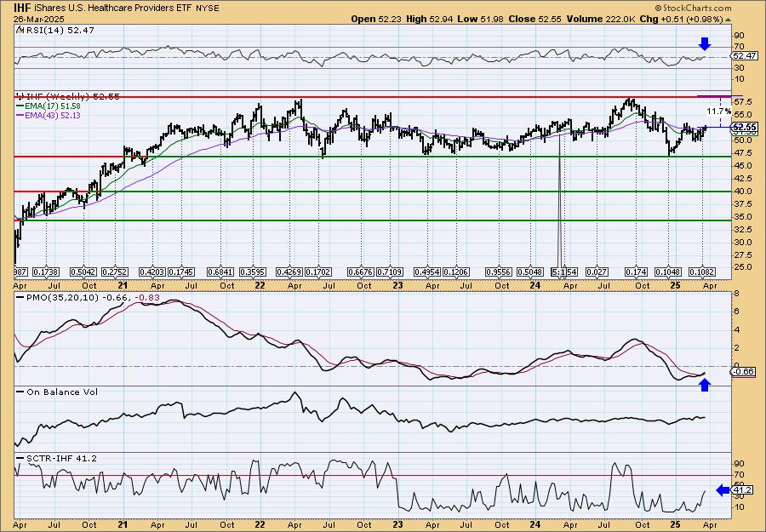Click the 8 tick on the PMO axis
This screenshot has width=766, height=532.
[x=737, y=294]
